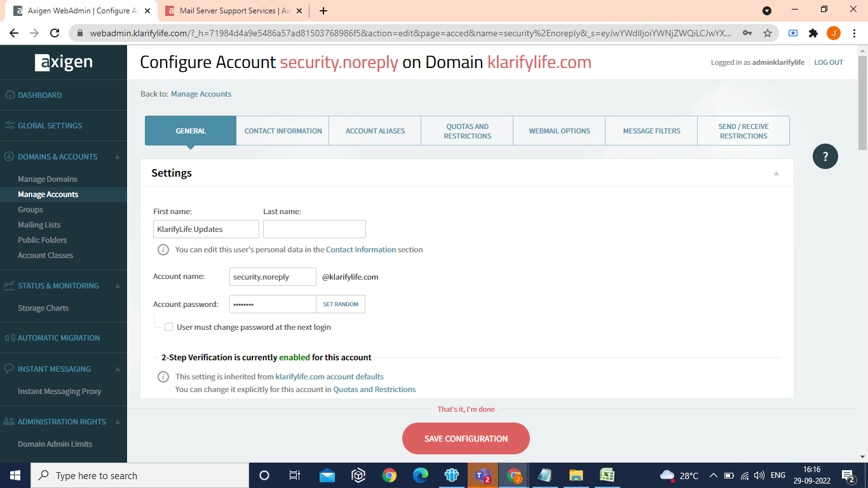Follow Quotas and Restrictions inline link

click(x=374, y=390)
